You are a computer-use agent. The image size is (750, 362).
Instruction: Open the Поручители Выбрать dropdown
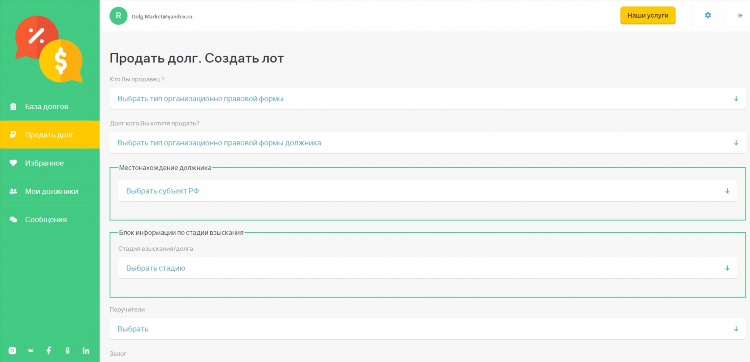pyautogui.click(x=428, y=329)
